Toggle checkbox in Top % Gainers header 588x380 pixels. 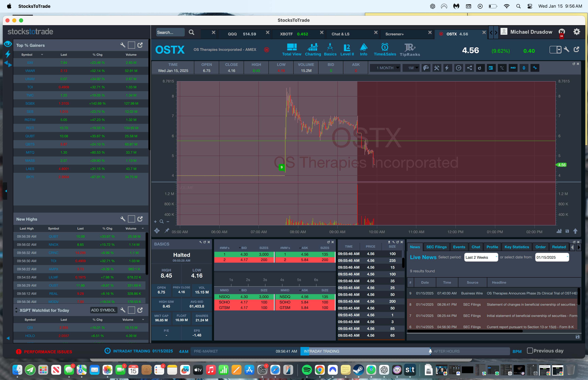click(x=131, y=45)
